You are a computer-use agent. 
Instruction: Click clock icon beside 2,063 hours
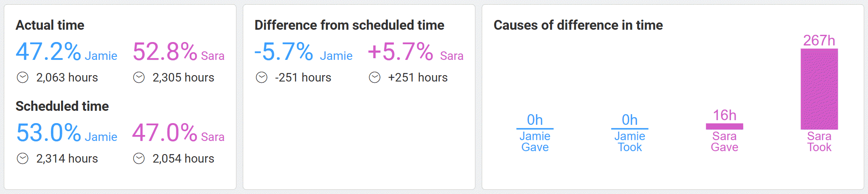[22, 78]
